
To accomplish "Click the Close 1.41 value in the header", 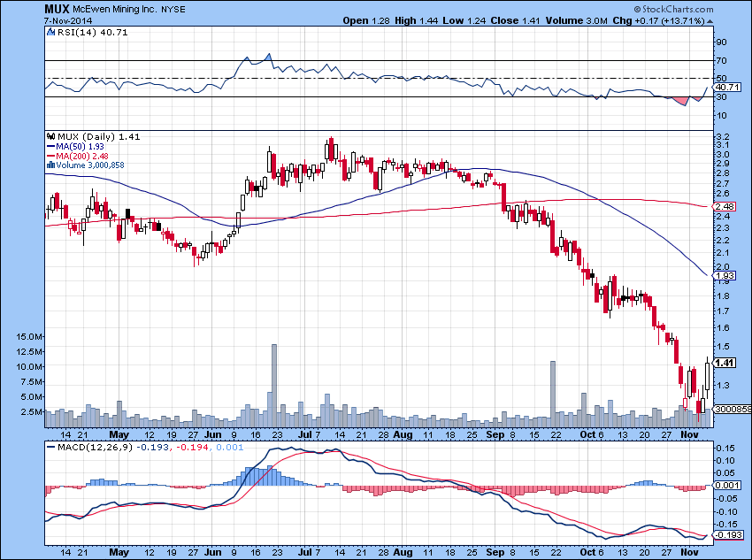I will click(516, 20).
